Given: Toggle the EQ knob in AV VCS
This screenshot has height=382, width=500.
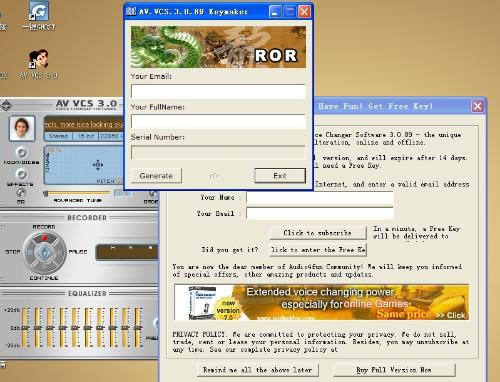Looking at the screenshot, I should tap(21, 193).
